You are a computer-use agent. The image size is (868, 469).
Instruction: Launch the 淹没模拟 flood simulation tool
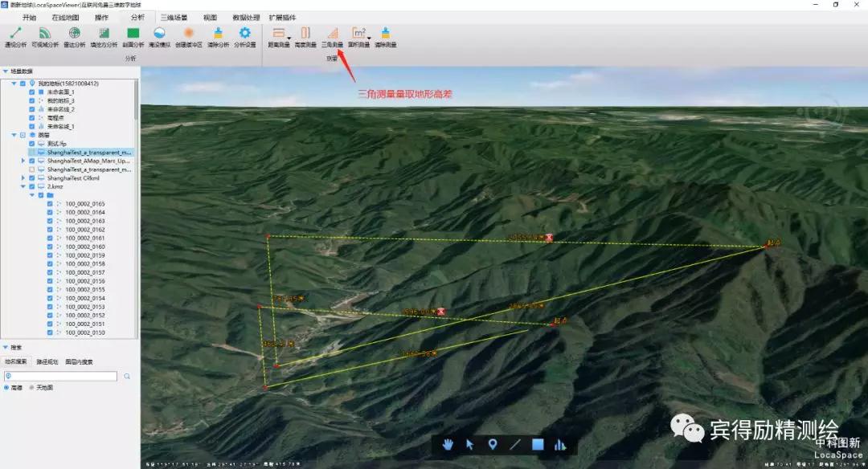coord(159,36)
